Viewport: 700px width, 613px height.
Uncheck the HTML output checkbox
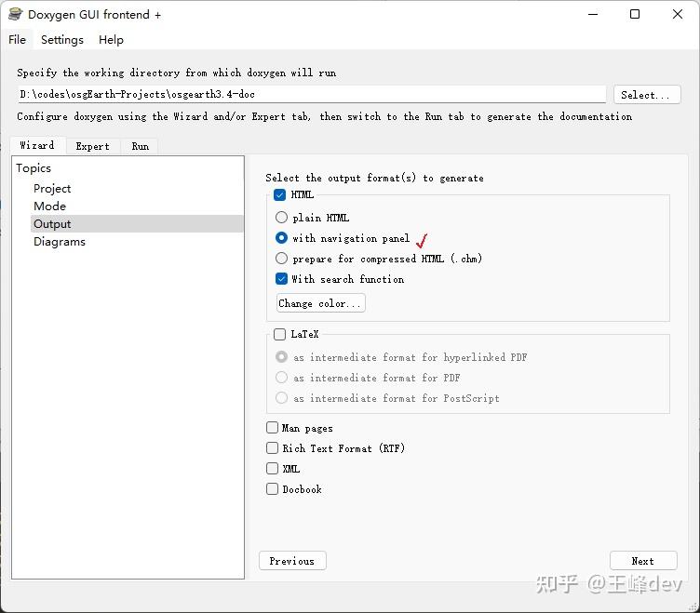click(280, 195)
